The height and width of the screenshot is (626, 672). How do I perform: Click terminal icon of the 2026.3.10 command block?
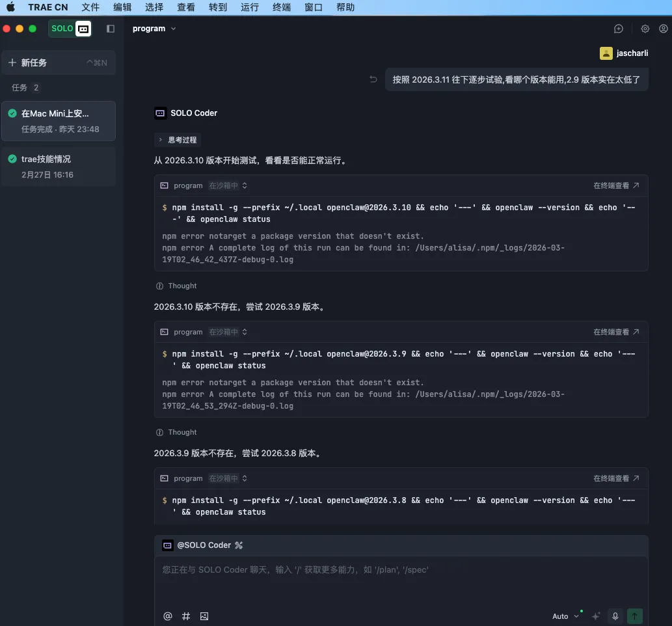tap(164, 185)
